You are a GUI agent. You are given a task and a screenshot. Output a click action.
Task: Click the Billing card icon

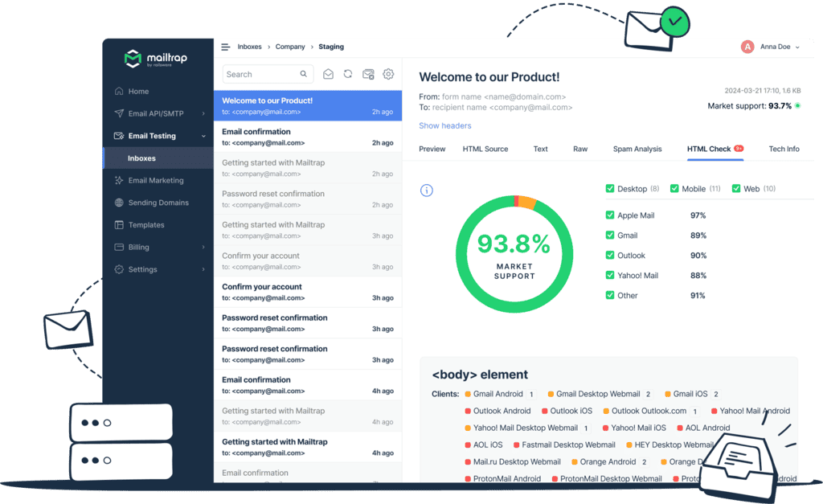click(119, 247)
